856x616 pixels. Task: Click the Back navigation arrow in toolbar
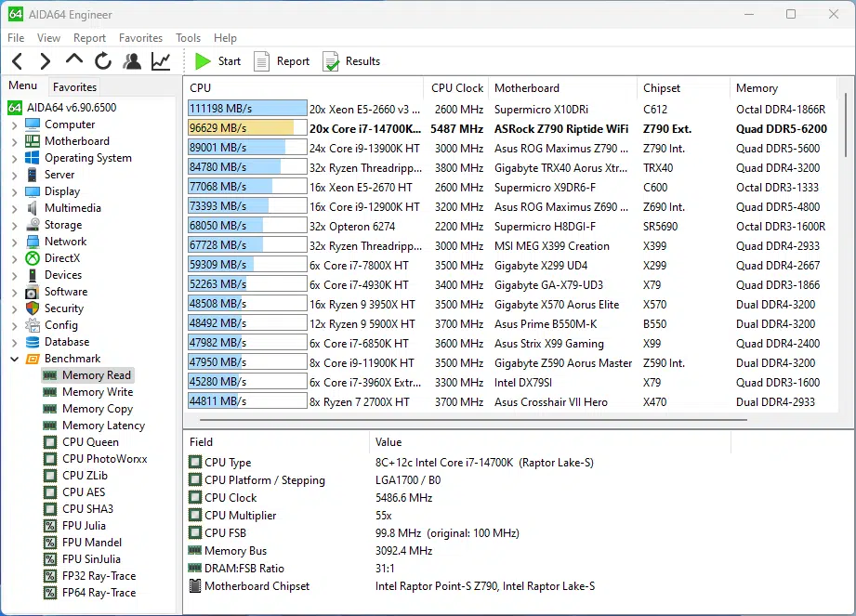point(17,61)
